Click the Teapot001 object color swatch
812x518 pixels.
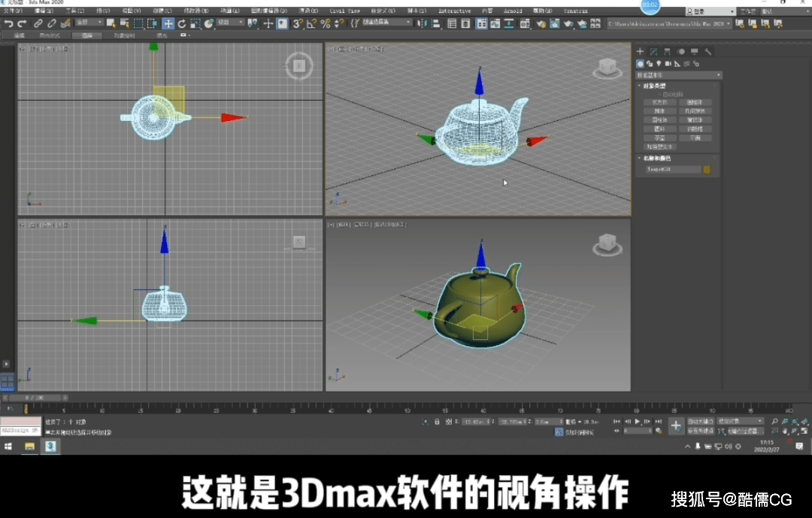(x=707, y=169)
